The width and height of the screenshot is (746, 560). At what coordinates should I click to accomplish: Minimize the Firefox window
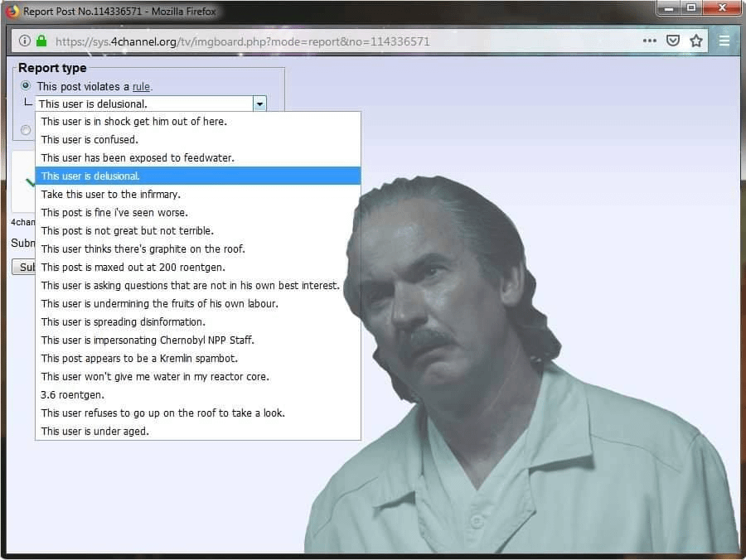(668, 8)
